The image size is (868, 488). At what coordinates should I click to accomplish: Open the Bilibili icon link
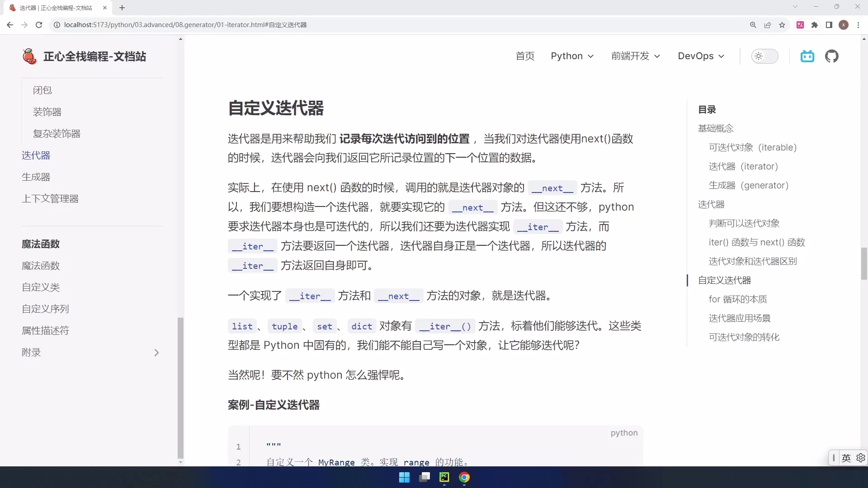[807, 56]
